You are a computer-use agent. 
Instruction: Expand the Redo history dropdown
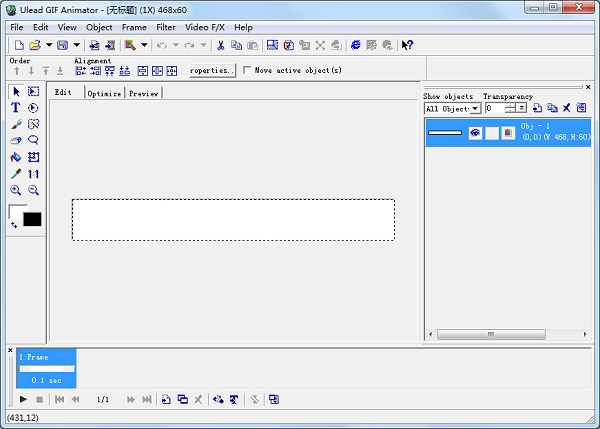coord(204,45)
